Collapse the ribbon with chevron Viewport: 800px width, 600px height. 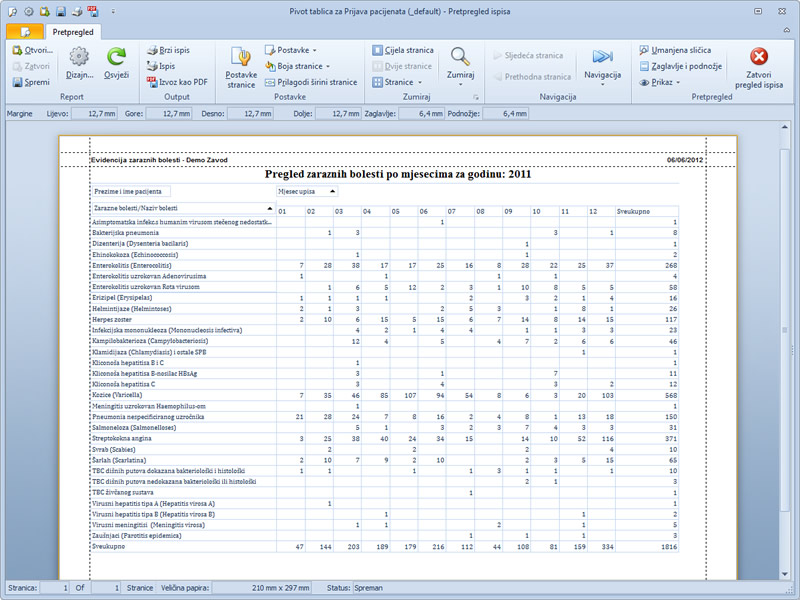(786, 30)
